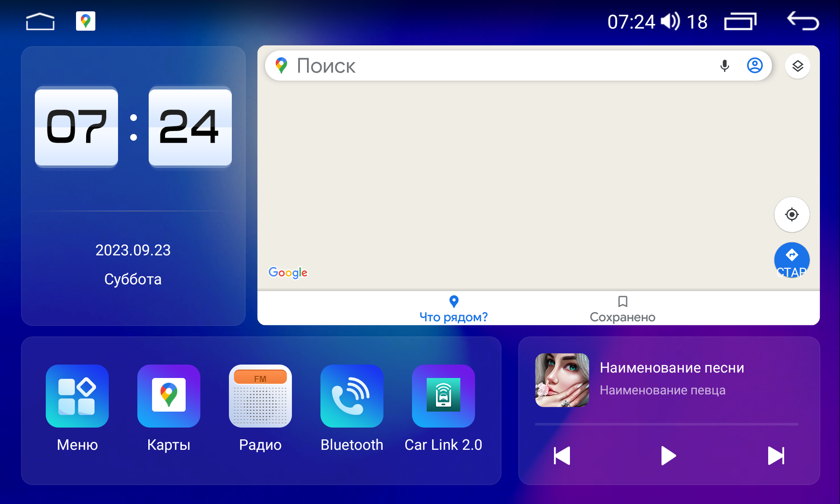Click the Поиск search field
The width and height of the screenshot is (840, 504).
(x=483, y=66)
